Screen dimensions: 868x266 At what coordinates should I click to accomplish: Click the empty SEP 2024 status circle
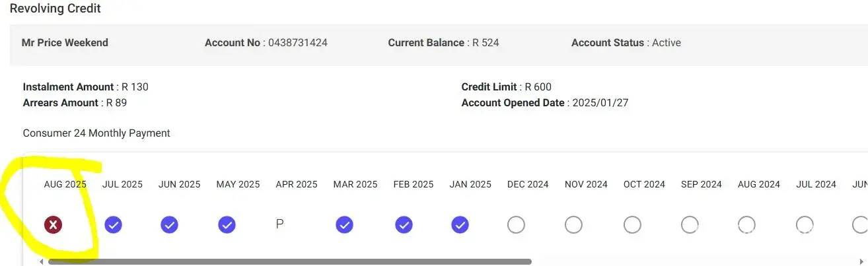pyautogui.click(x=690, y=225)
